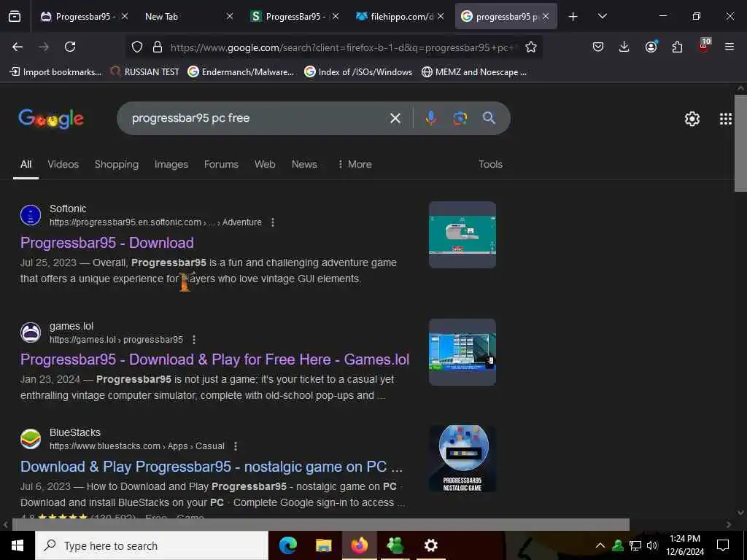Open BlueStacks Progressbar95 result link

pyautogui.click(x=211, y=467)
